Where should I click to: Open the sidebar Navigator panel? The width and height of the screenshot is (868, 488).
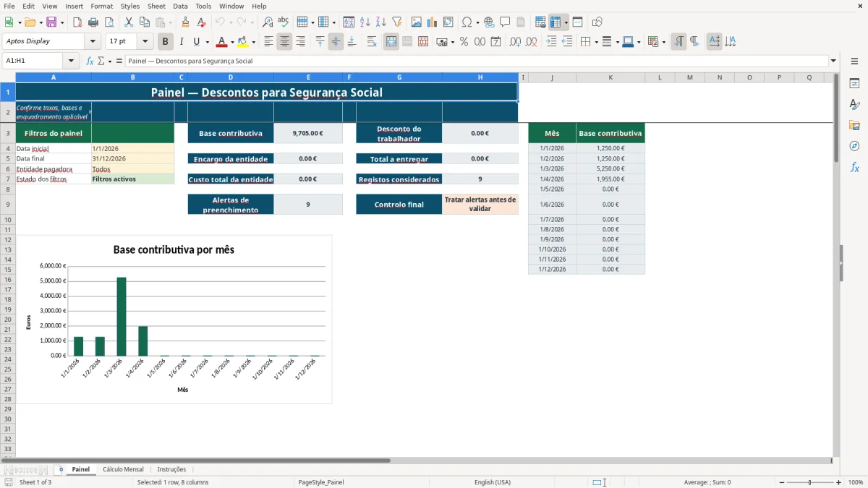(854, 146)
